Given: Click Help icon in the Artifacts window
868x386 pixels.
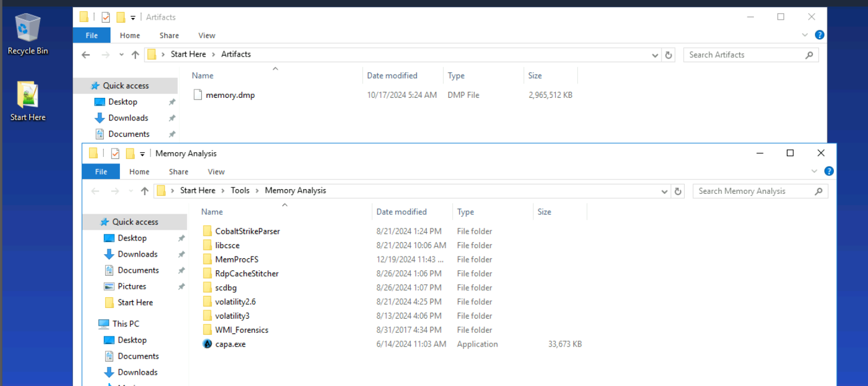Looking at the screenshot, I should click(x=820, y=35).
